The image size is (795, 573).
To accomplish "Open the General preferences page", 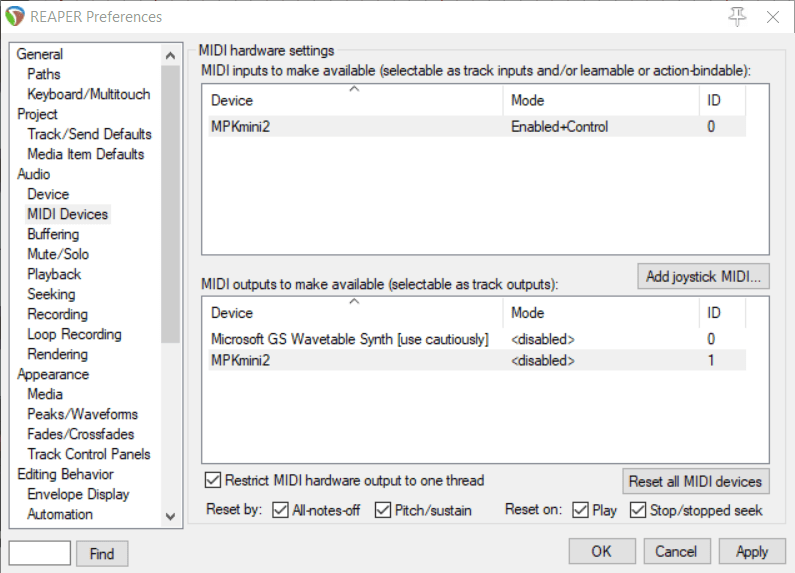I will pyautogui.click(x=40, y=54).
